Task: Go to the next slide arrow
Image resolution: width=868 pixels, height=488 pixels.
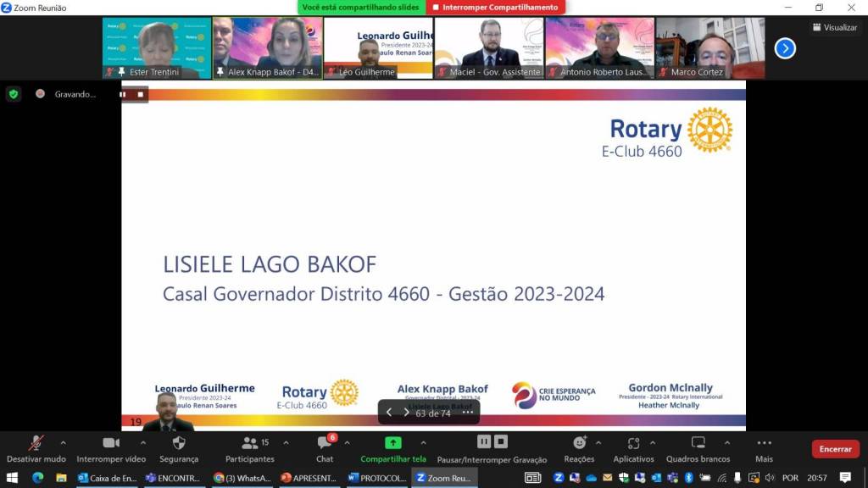Action: pyautogui.click(x=406, y=413)
